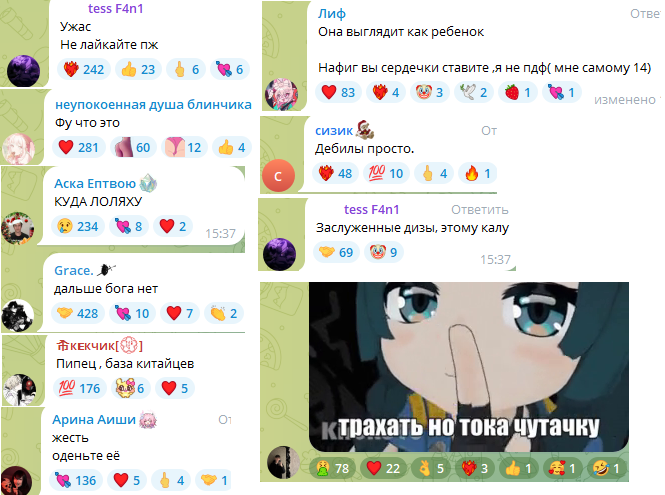
Task: Tap the crying face reaction with 234
Action: pyautogui.click(x=78, y=226)
